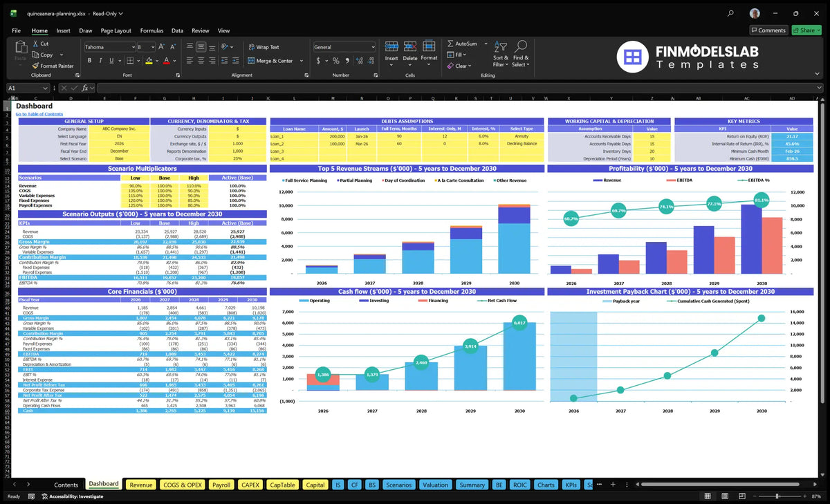Switch to the Formulas ribbon tab
Screen dimensions: 830x504
[x=151, y=30]
